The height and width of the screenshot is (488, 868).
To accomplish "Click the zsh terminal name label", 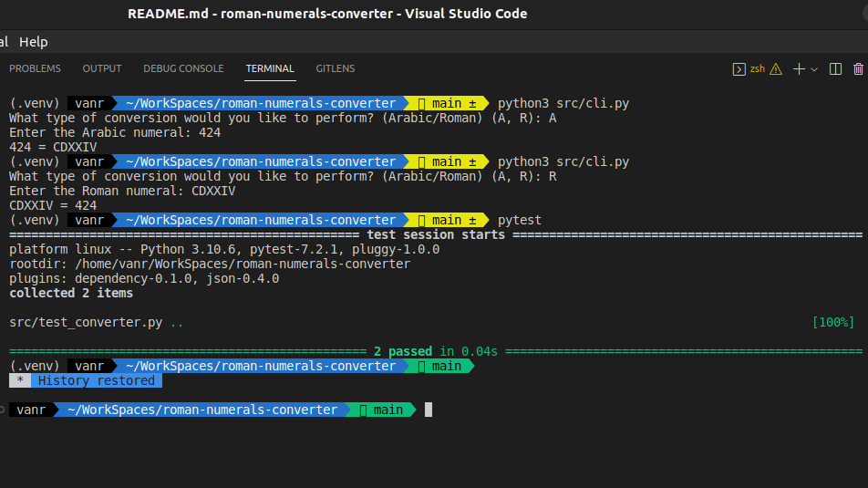I will coord(758,69).
